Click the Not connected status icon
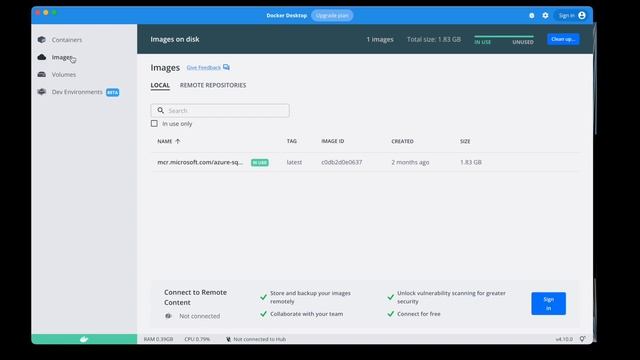The height and width of the screenshot is (360, 640). (x=168, y=316)
